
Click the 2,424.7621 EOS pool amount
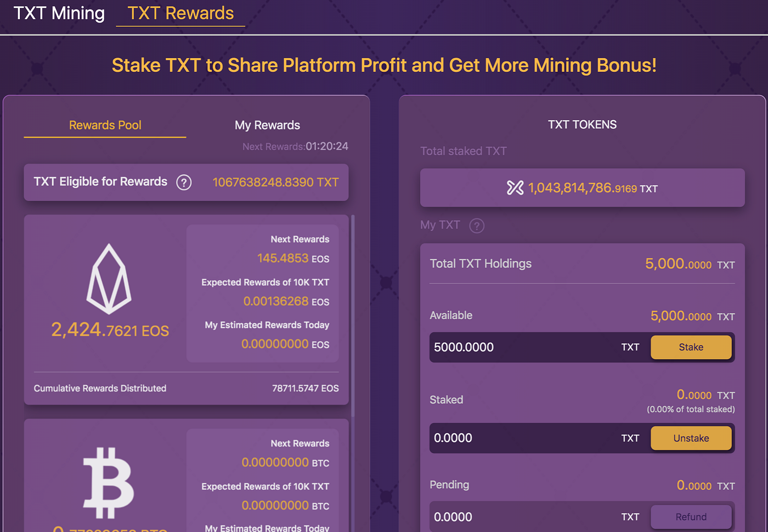click(x=109, y=330)
